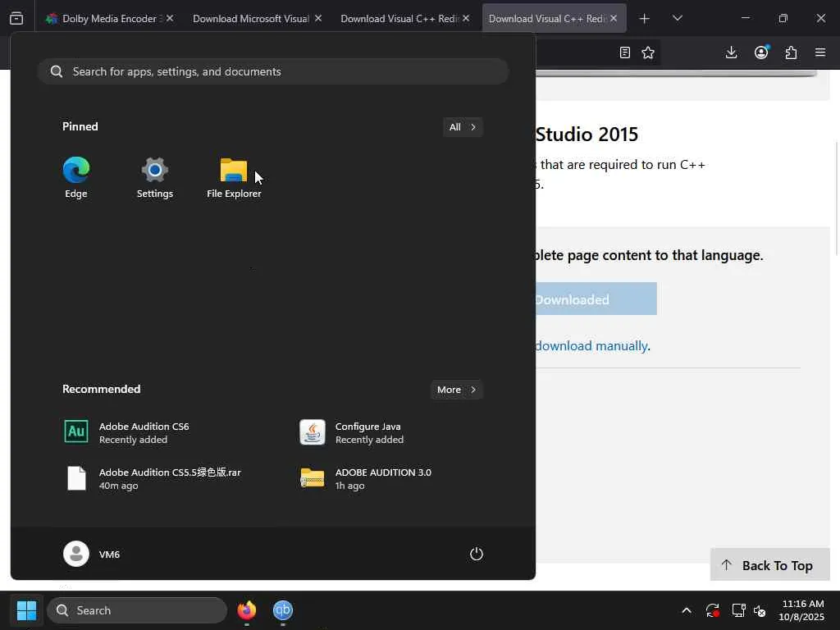
Task: Click the network tray icon
Action: (x=739, y=610)
